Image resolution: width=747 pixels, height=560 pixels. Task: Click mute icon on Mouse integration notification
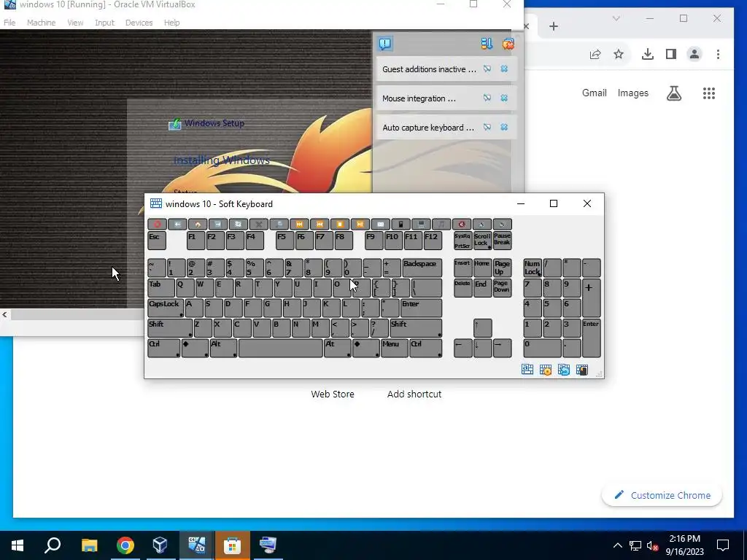[487, 98]
